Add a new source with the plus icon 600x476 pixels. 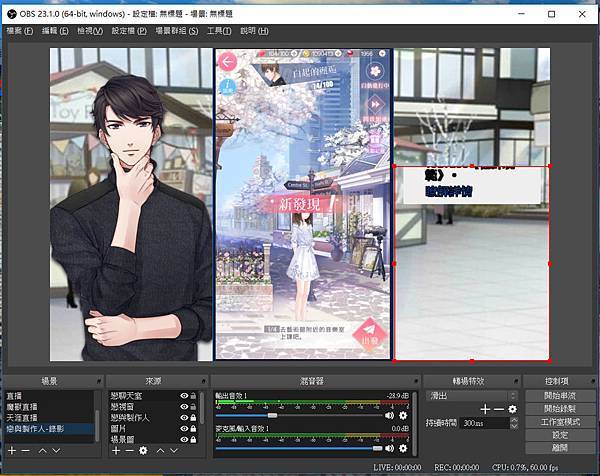click(116, 451)
